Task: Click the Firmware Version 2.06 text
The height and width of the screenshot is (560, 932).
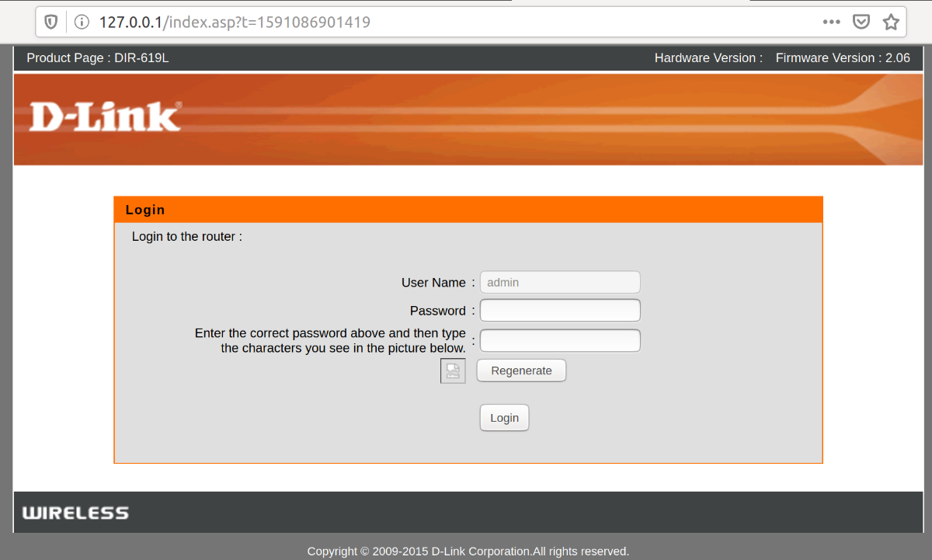Action: (x=843, y=58)
